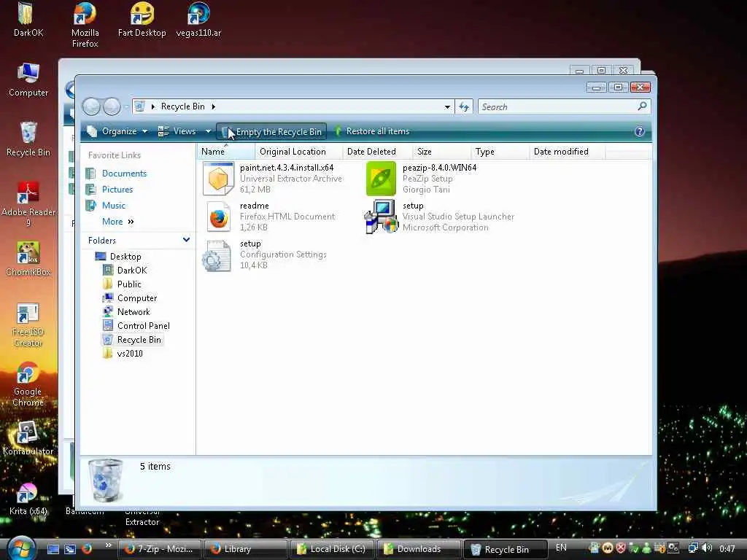
Task: Sort by Original Location column header
Action: (298, 152)
